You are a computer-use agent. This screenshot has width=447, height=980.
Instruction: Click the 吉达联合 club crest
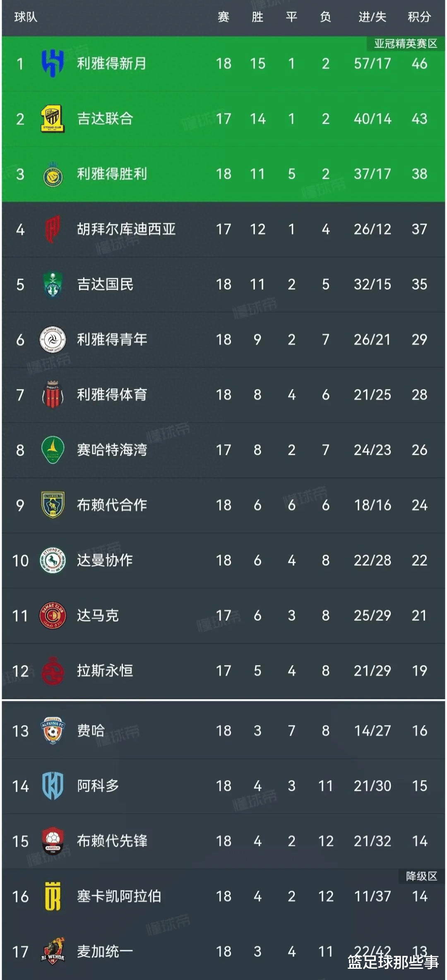pos(53,119)
